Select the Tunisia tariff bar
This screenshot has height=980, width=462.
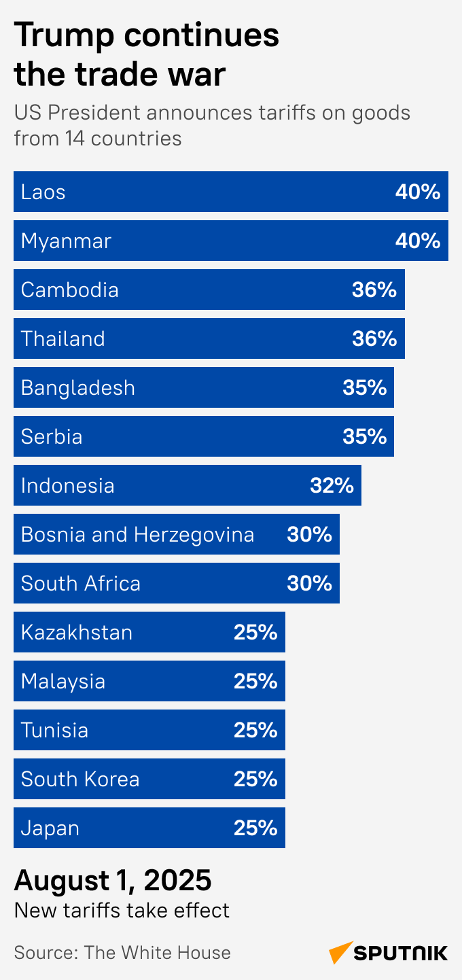click(x=149, y=730)
